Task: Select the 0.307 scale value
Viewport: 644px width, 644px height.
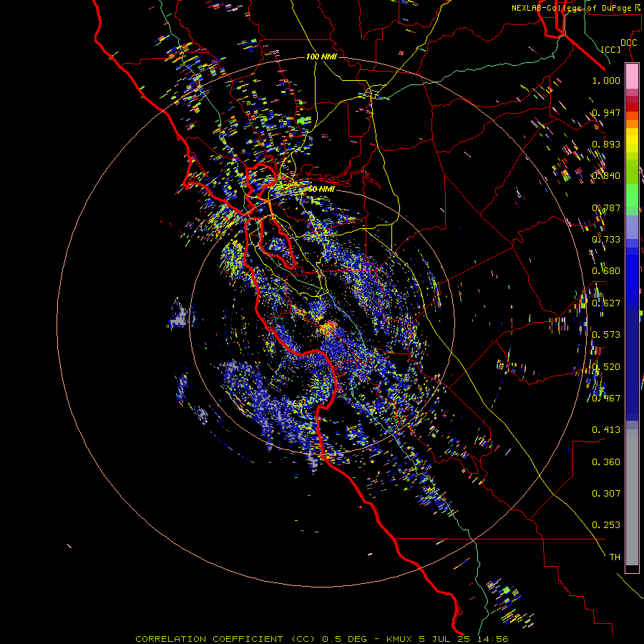Action: (x=606, y=494)
